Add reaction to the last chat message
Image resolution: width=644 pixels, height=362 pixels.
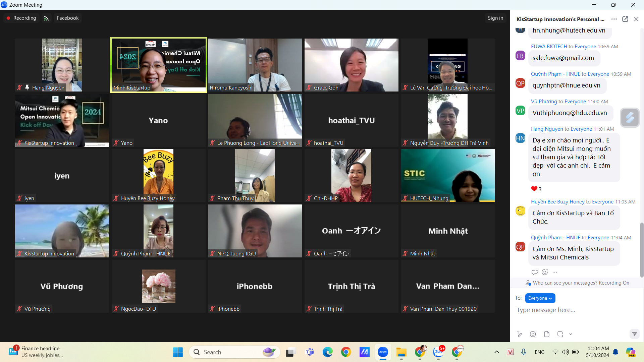(x=545, y=272)
